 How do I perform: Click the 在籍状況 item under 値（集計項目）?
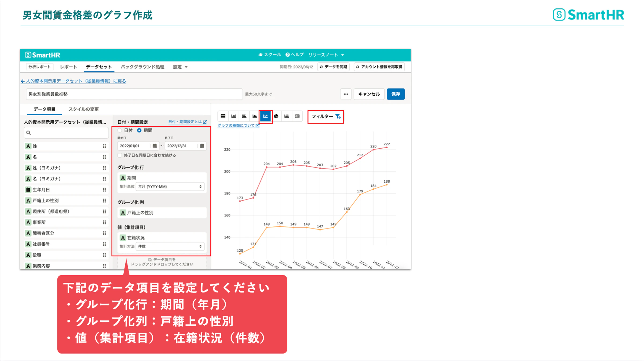point(162,238)
